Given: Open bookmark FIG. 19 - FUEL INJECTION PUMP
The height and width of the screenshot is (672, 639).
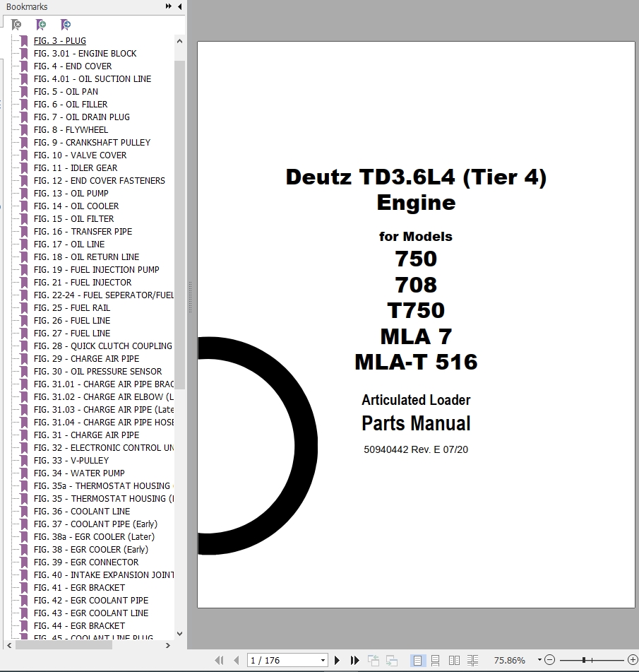Looking at the screenshot, I should (x=96, y=269).
